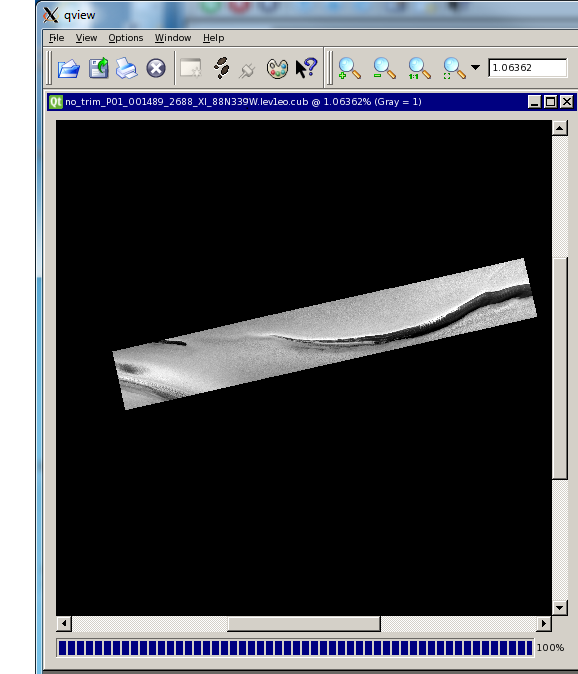Open the Options menu
This screenshot has width=578, height=674.
(x=125, y=38)
